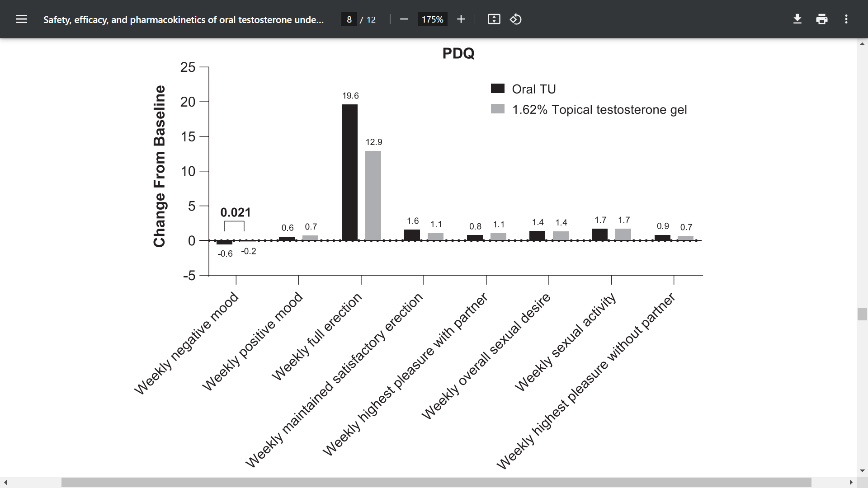Click the Oral TU legend label
The image size is (868, 488).
534,89
